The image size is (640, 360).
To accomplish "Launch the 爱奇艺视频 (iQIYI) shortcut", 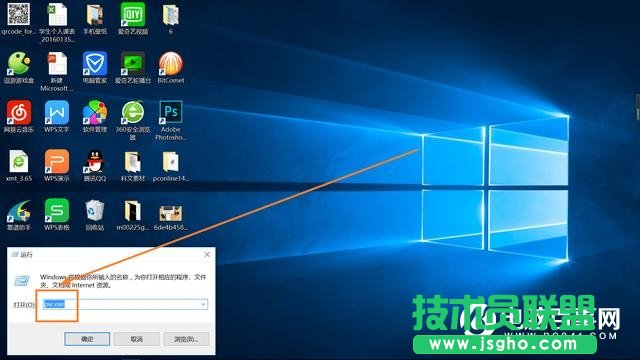I will pos(133,14).
